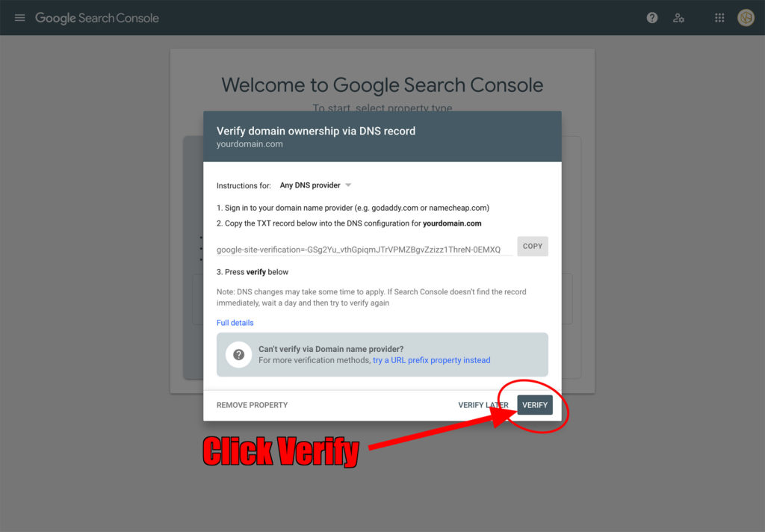The height and width of the screenshot is (532, 765).
Task: Click the 'Verify domain ownership via DNS record' title
Action: (316, 131)
